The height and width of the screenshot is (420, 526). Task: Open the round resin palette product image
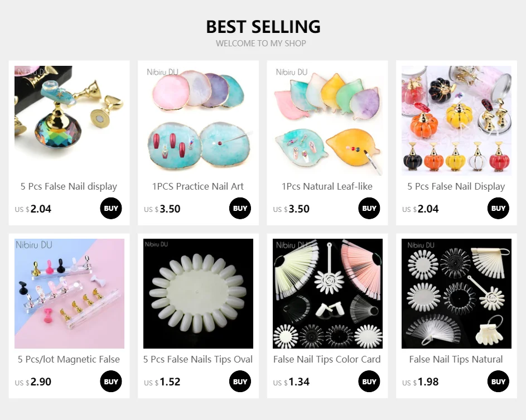click(198, 120)
